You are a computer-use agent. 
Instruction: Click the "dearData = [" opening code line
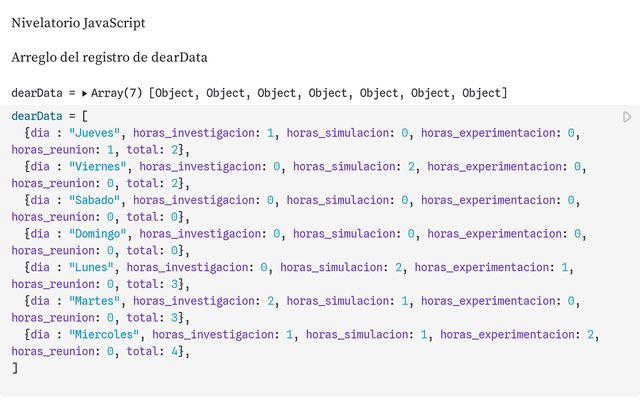49,116
